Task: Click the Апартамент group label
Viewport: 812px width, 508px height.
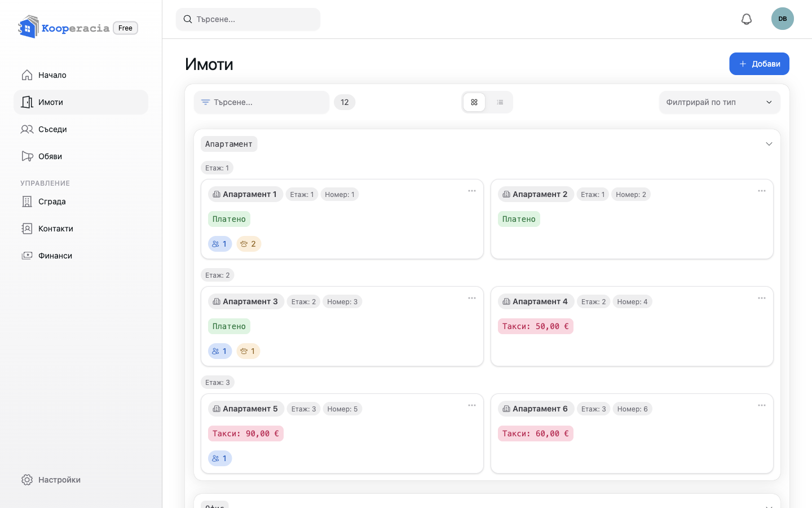Action: pos(229,144)
